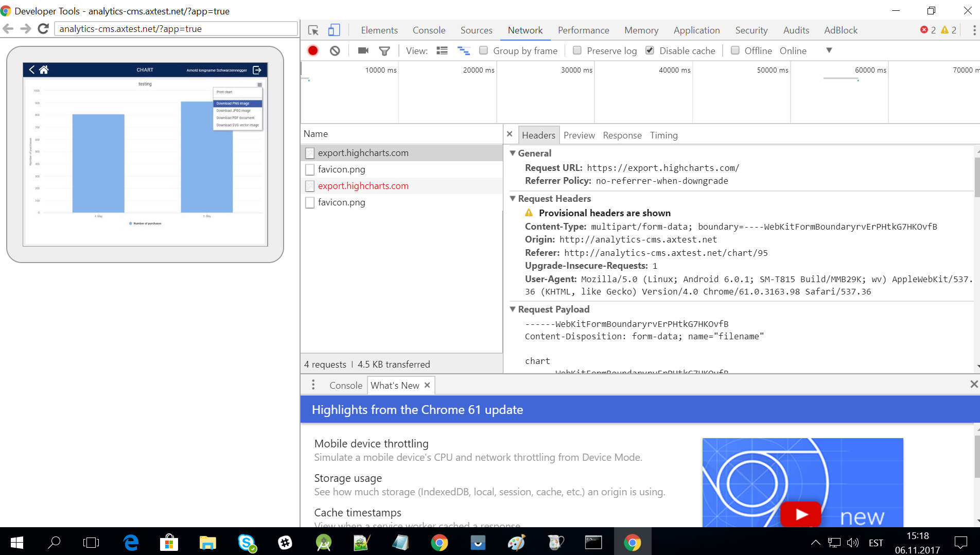
Task: Clear the network requests list
Action: tap(335, 50)
